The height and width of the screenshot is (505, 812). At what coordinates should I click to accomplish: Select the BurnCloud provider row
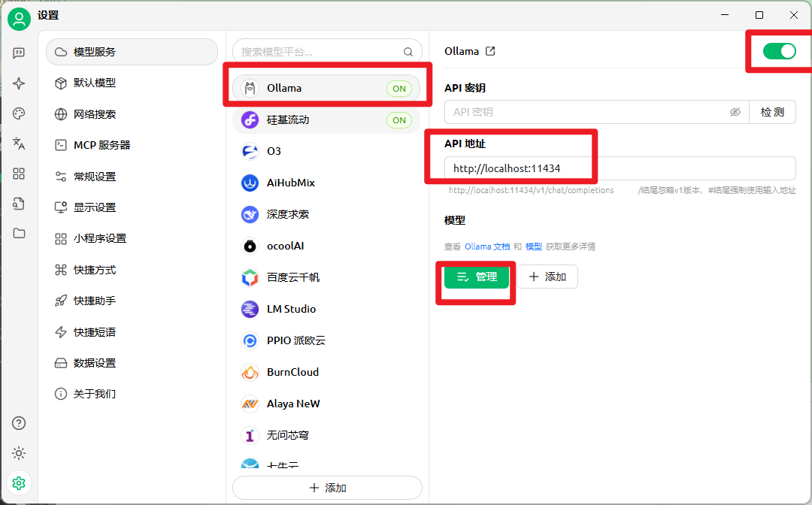point(326,372)
